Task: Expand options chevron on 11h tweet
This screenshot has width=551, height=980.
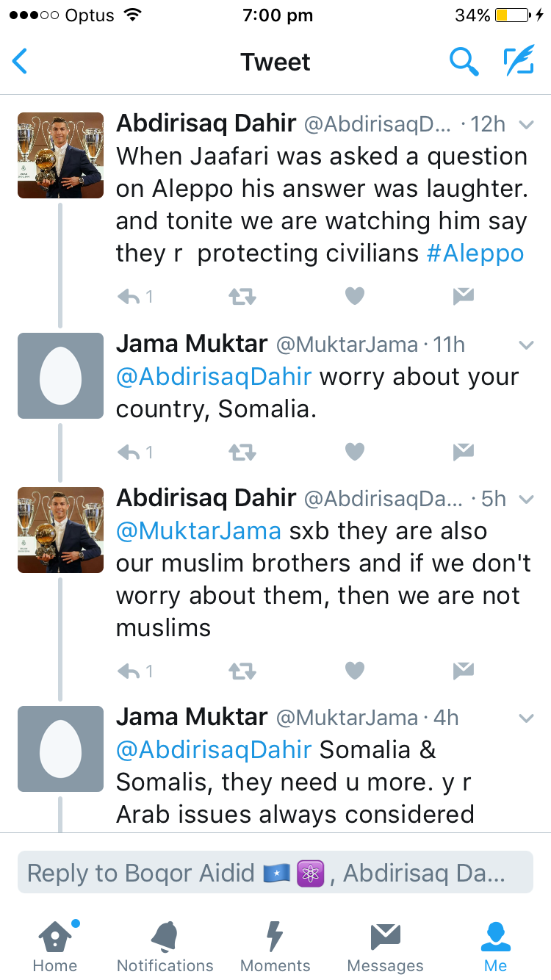Action: tap(526, 345)
